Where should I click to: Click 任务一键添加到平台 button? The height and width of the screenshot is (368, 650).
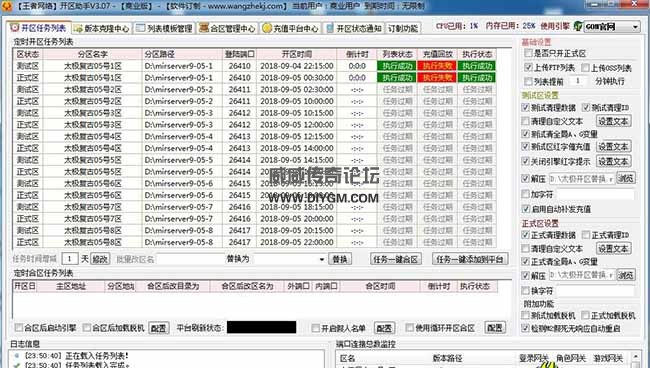click(x=470, y=259)
